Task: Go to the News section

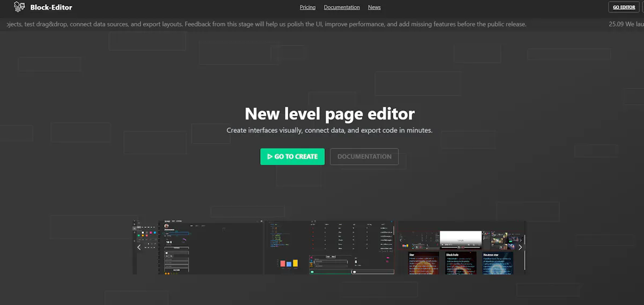Action: (375, 8)
